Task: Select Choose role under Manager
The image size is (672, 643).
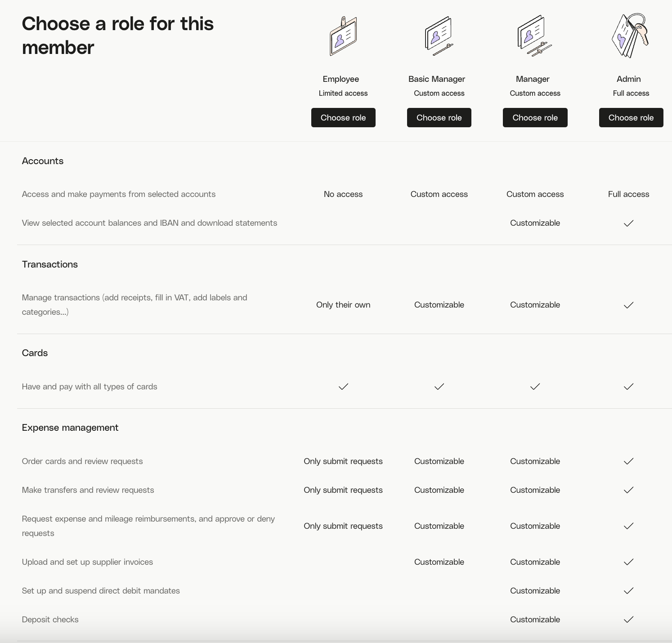Action: point(535,118)
